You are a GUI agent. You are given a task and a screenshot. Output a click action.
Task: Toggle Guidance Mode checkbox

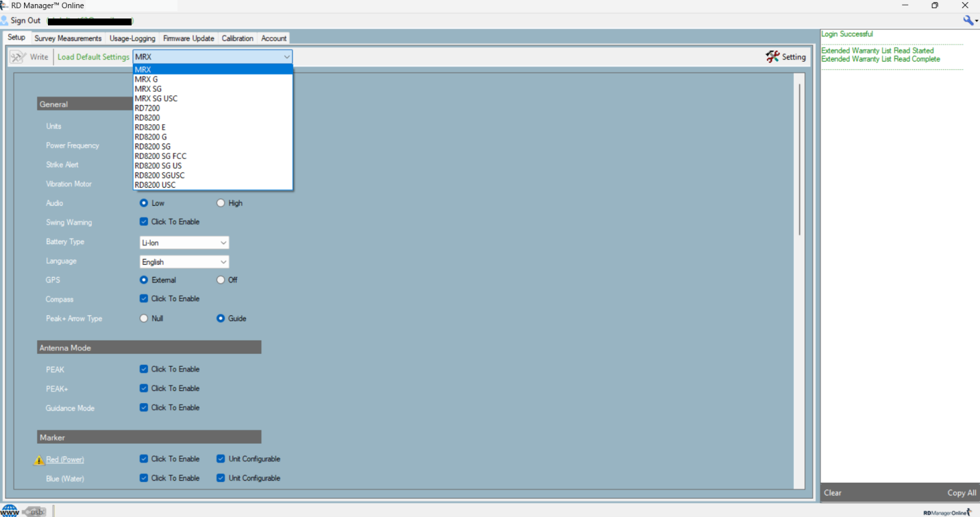click(x=144, y=407)
